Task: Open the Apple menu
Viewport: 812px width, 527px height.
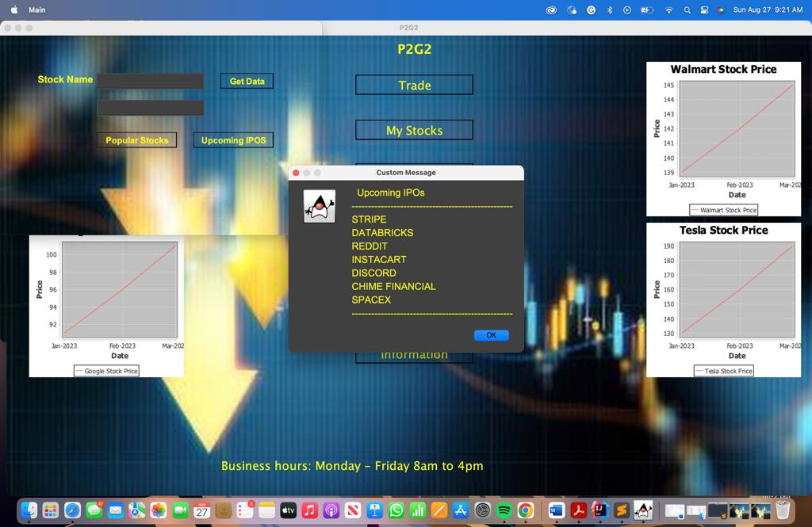Action: (14, 10)
